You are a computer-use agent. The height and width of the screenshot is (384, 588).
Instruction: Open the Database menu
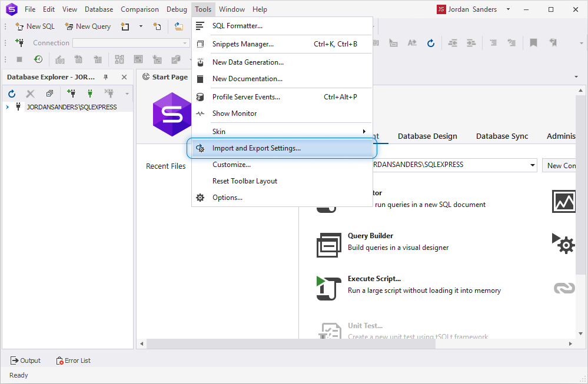[99, 9]
